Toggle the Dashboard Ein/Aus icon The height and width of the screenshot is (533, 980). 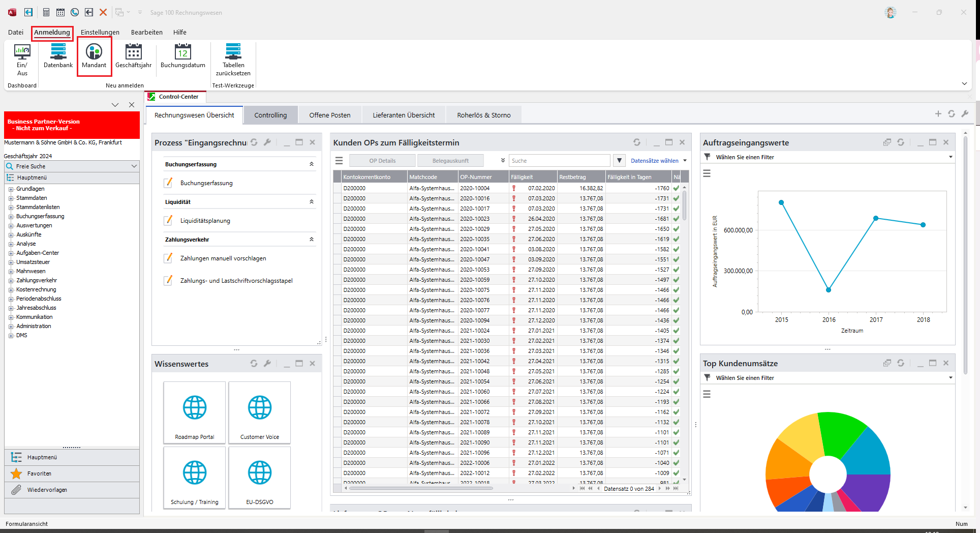[x=22, y=52]
